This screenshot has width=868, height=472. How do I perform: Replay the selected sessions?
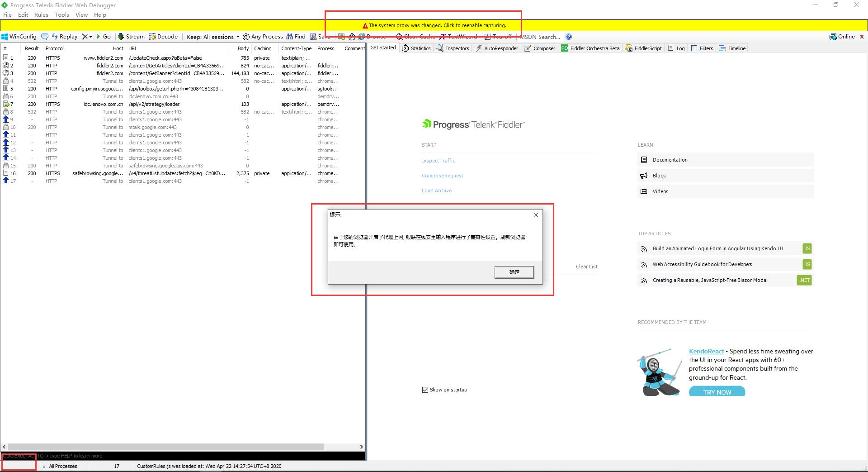[64, 37]
